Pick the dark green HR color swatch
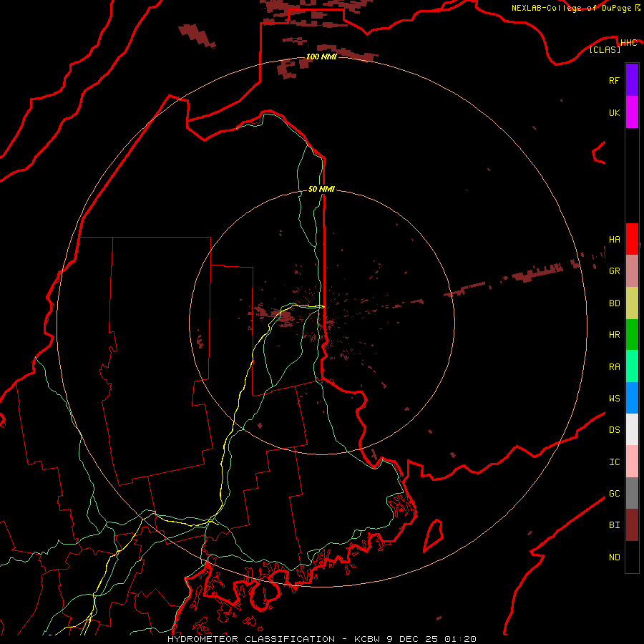 [632, 335]
